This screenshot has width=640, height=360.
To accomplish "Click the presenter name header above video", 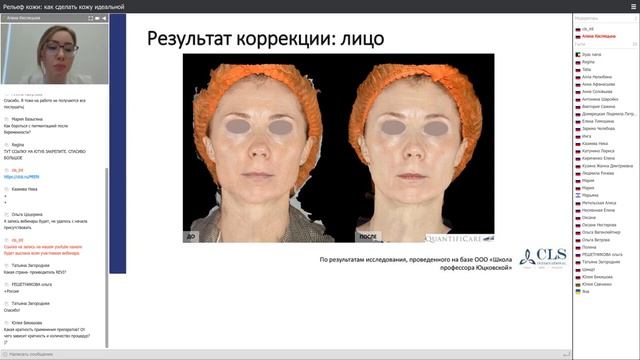I will [23, 18].
